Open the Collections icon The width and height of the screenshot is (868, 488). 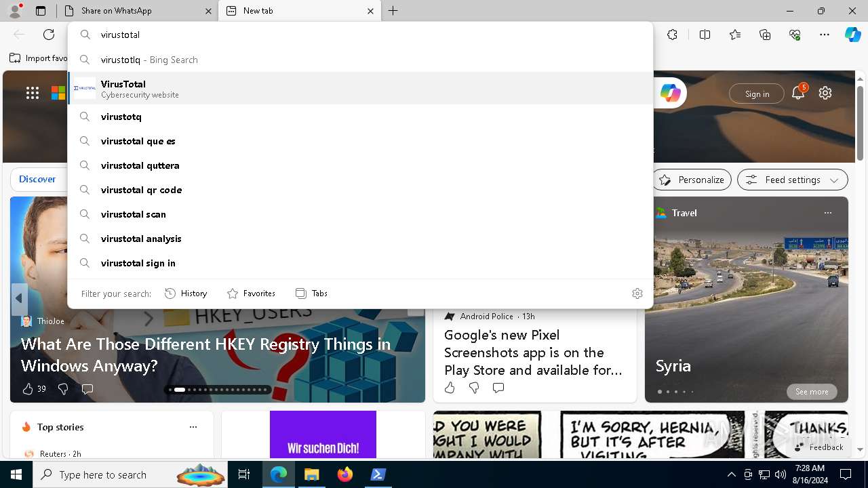[765, 35]
